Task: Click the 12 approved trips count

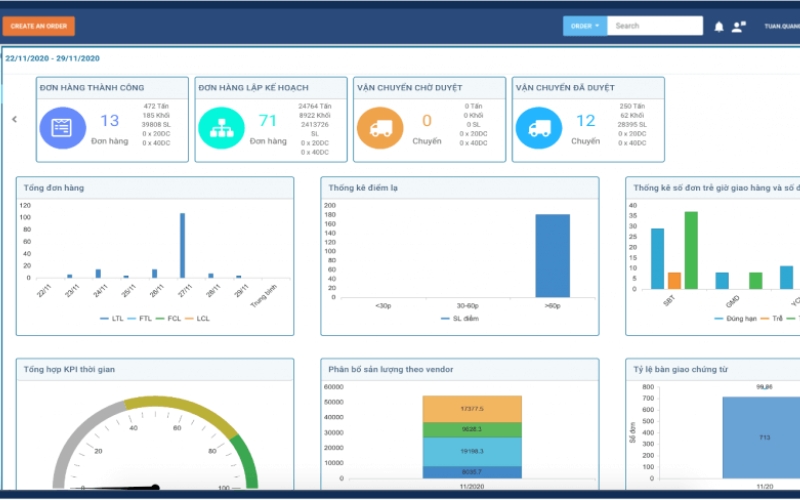Action: coord(585,121)
